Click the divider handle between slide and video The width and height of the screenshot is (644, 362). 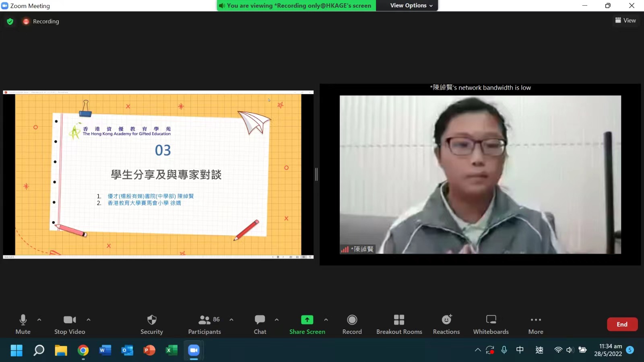point(316,174)
